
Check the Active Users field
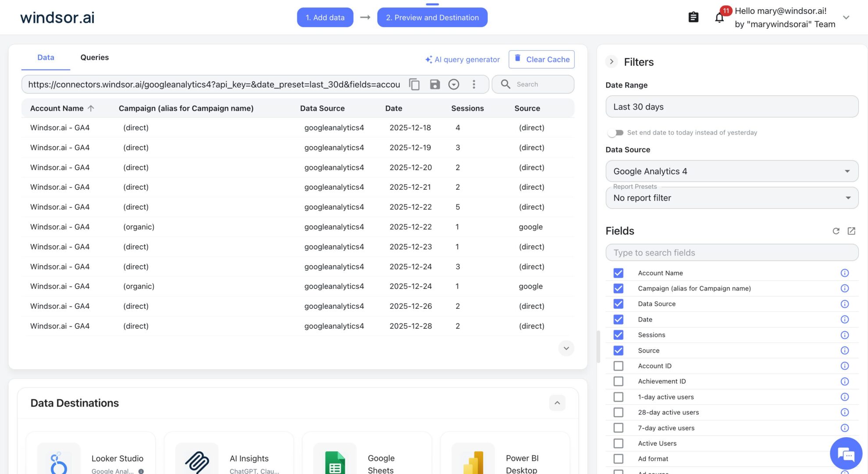(618, 443)
